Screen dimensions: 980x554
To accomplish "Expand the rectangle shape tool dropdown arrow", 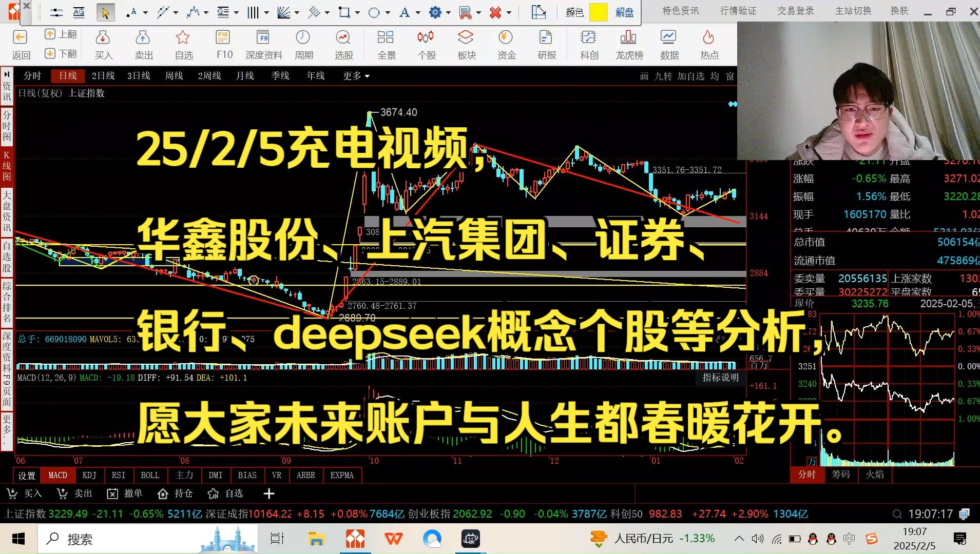I will (x=357, y=13).
